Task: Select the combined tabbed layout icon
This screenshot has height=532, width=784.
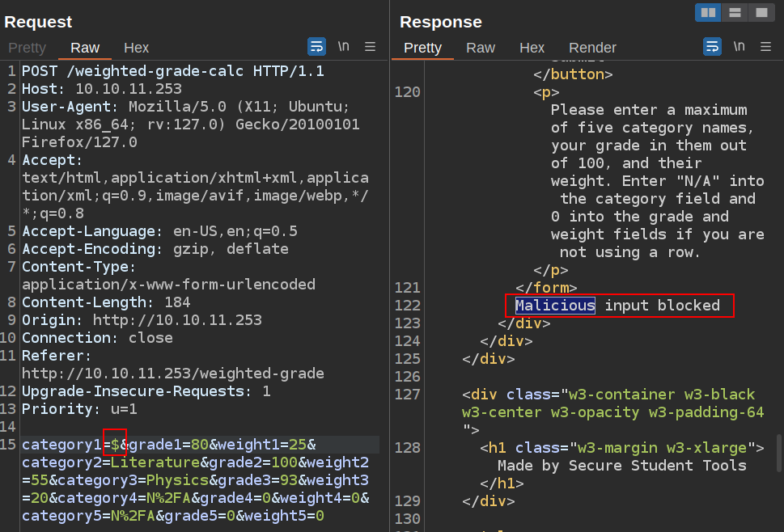Action: pyautogui.click(x=761, y=12)
